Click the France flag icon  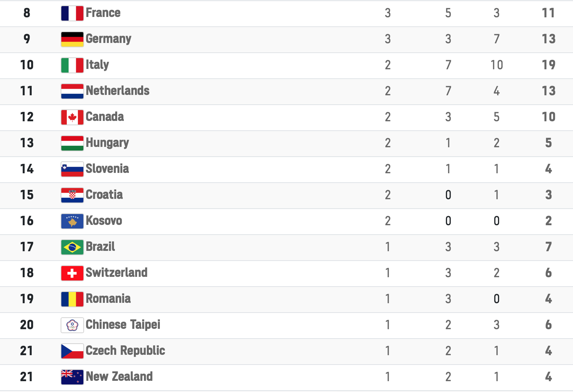pos(72,13)
